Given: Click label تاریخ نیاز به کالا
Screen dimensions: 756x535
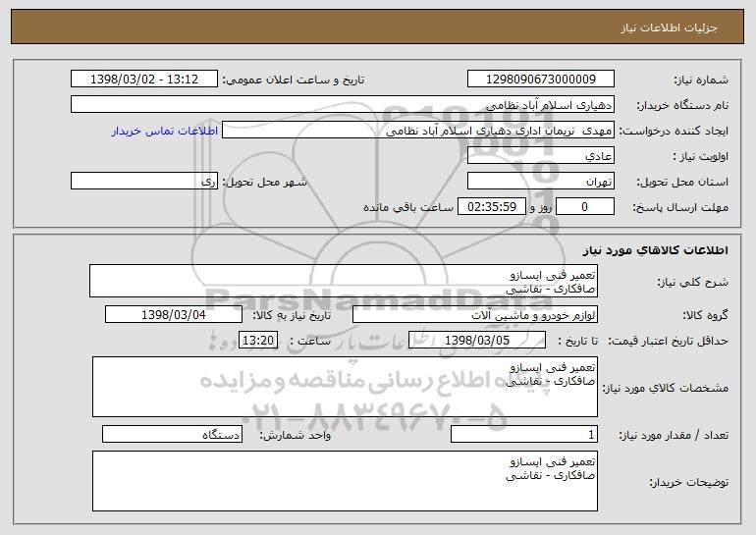Looking at the screenshot, I should pyautogui.click(x=292, y=316).
